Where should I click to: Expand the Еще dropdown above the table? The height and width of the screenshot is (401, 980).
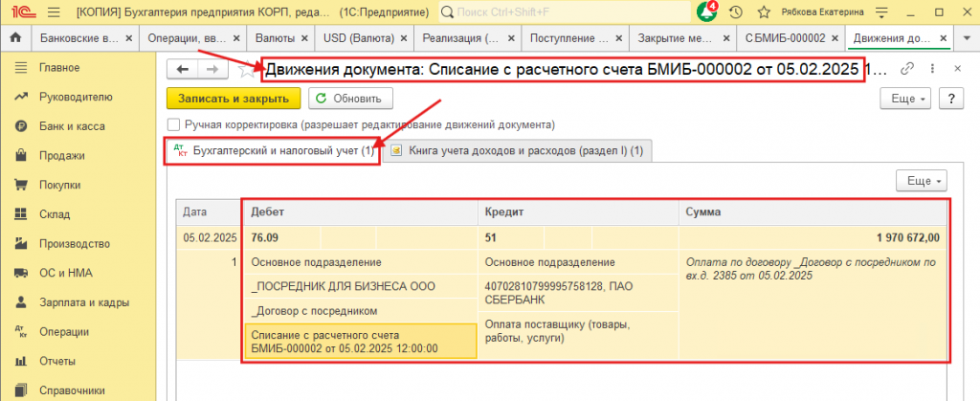pyautogui.click(x=922, y=181)
